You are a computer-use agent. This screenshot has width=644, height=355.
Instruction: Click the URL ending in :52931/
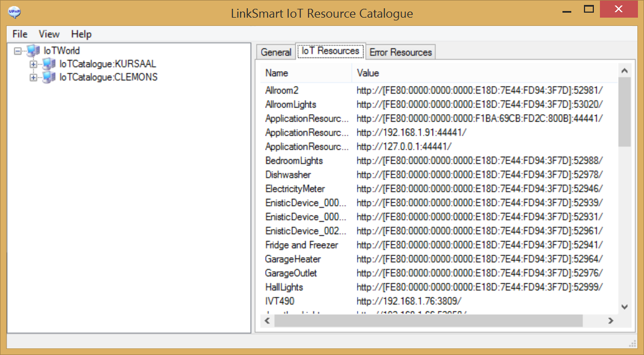[480, 217]
